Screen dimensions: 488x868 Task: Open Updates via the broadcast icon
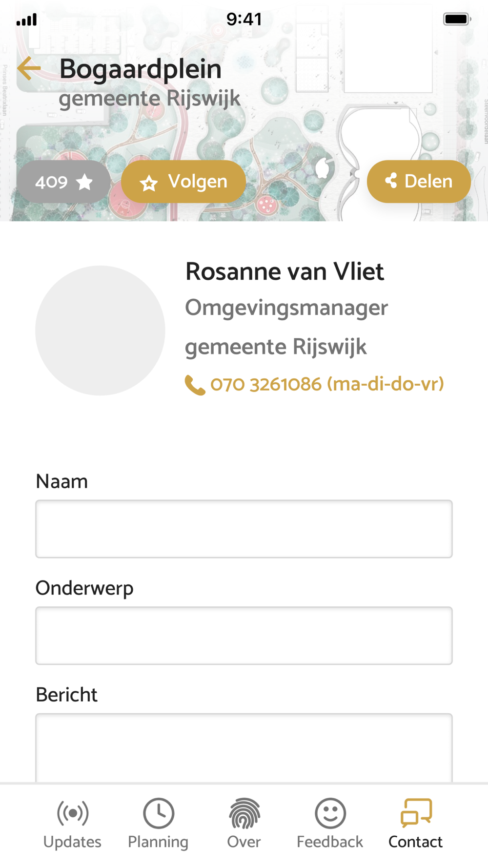coord(73,813)
